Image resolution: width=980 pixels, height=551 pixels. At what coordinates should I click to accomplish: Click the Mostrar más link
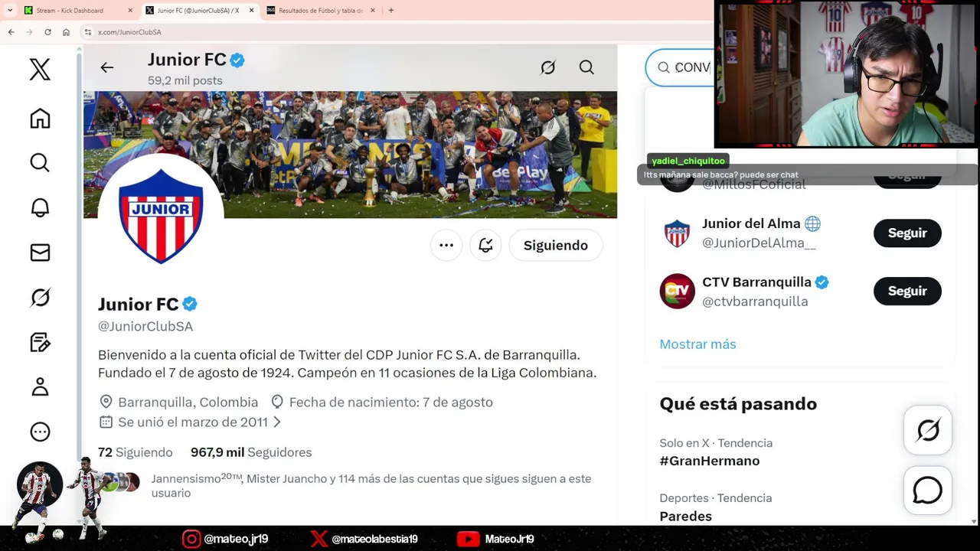(697, 344)
